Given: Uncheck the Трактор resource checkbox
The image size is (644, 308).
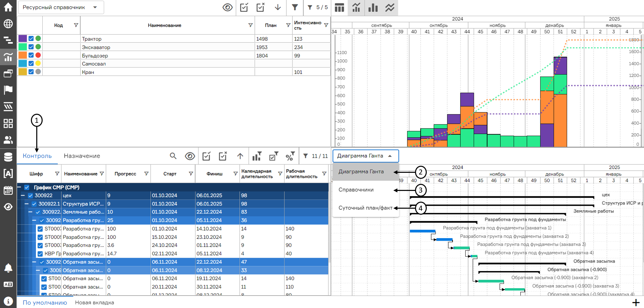Looking at the screenshot, I should tap(31, 39).
